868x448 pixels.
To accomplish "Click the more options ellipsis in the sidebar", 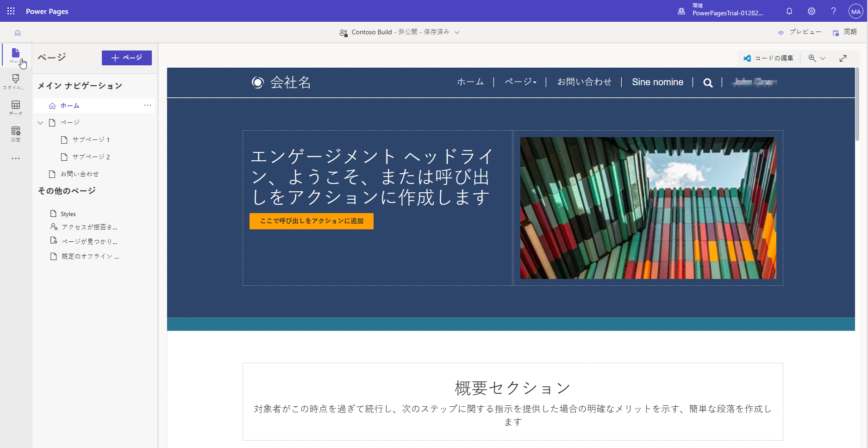I will click(15, 158).
